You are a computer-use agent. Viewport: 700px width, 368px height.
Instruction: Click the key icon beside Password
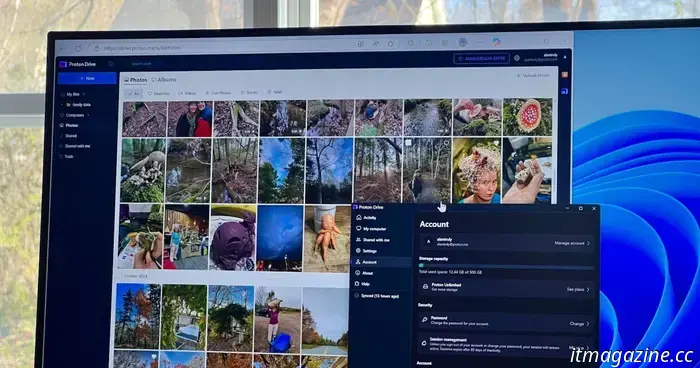[x=425, y=320]
